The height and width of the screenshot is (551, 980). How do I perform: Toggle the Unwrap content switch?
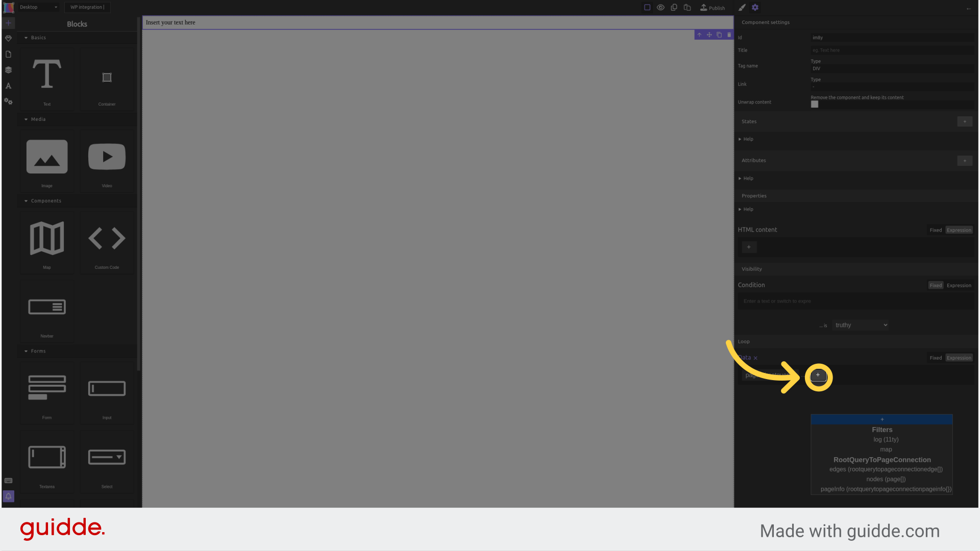(815, 104)
